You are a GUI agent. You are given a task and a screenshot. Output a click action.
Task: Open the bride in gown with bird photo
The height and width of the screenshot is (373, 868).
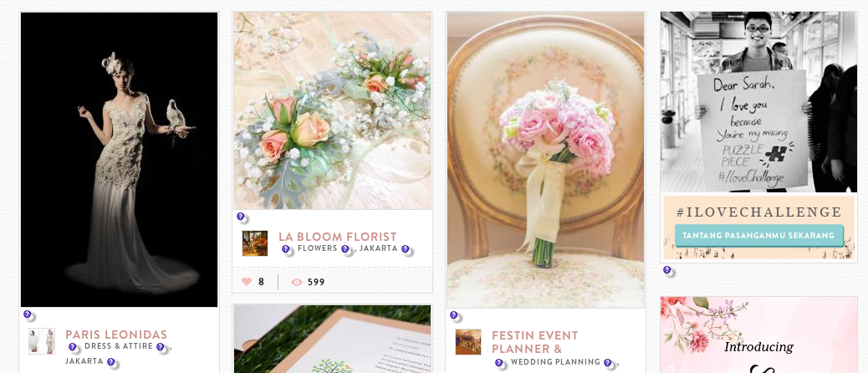coord(119,160)
